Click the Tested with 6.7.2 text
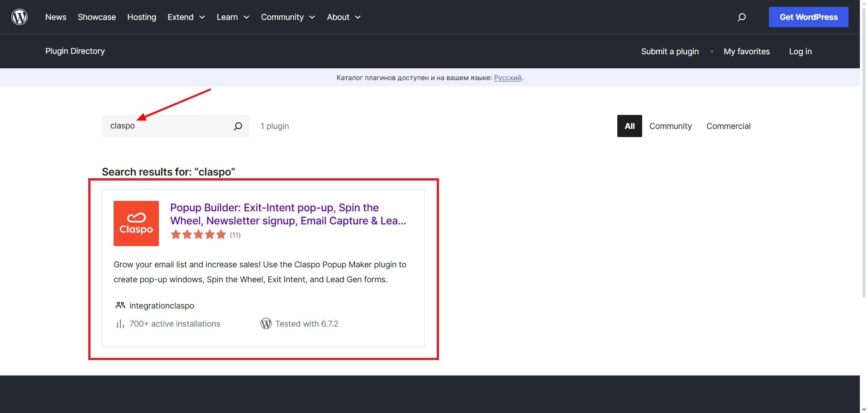Screen dimensions: 868x413 [307, 324]
